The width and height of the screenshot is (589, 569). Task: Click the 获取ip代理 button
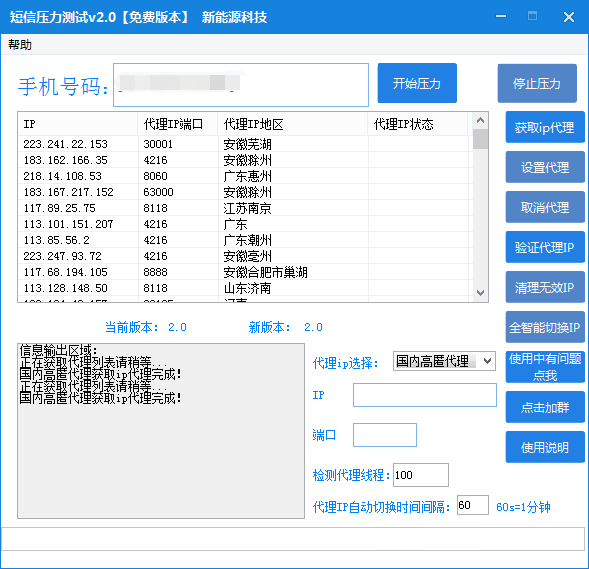click(545, 127)
